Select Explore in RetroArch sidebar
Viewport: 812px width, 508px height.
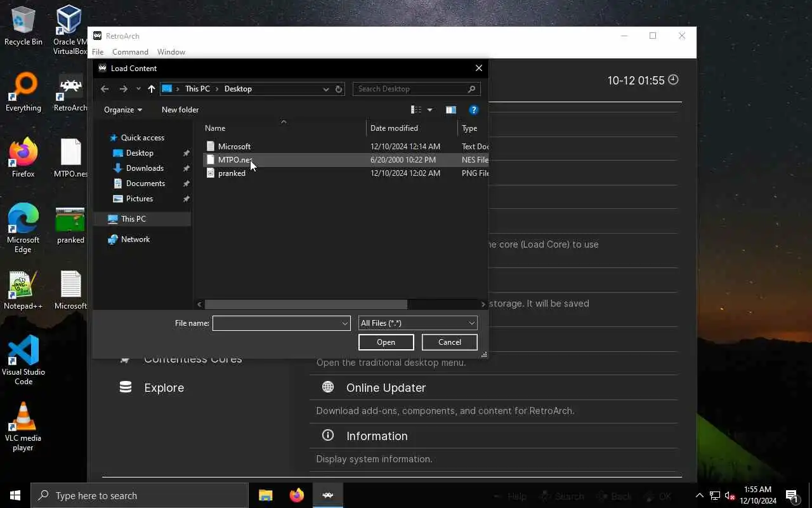(164, 388)
